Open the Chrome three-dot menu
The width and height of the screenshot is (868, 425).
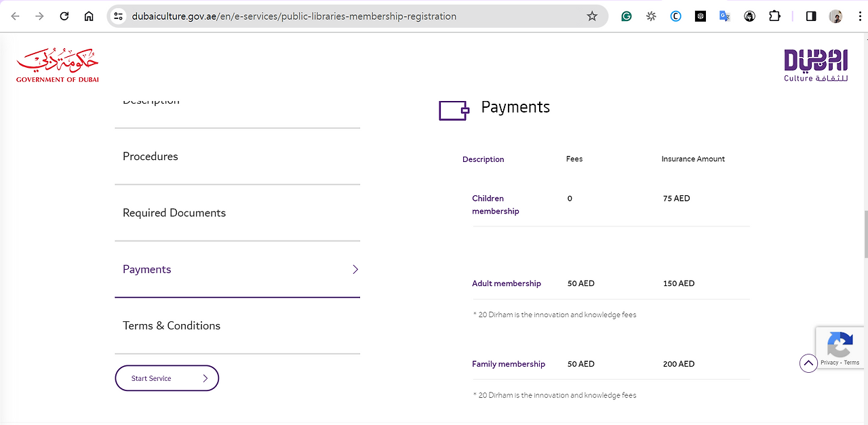click(855, 16)
